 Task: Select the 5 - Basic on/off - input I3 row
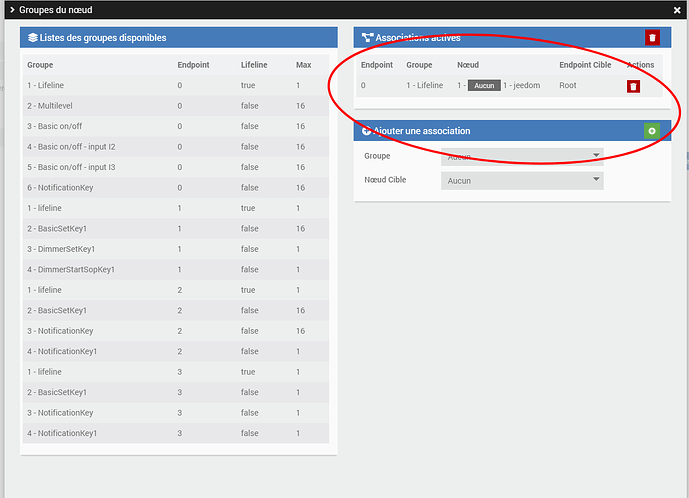pos(176,167)
